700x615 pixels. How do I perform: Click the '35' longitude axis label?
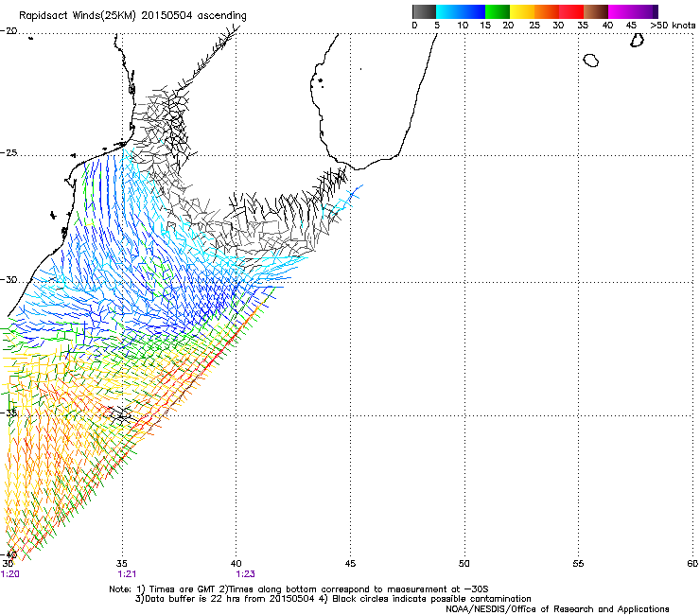point(121,564)
